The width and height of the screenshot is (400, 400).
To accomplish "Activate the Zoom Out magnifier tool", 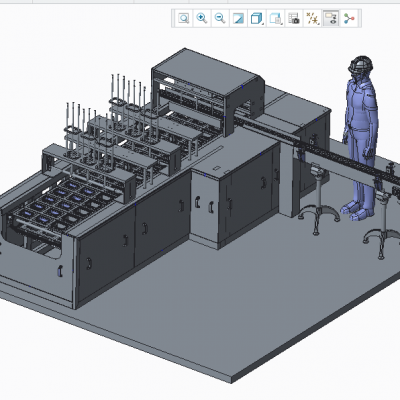I will point(220,18).
